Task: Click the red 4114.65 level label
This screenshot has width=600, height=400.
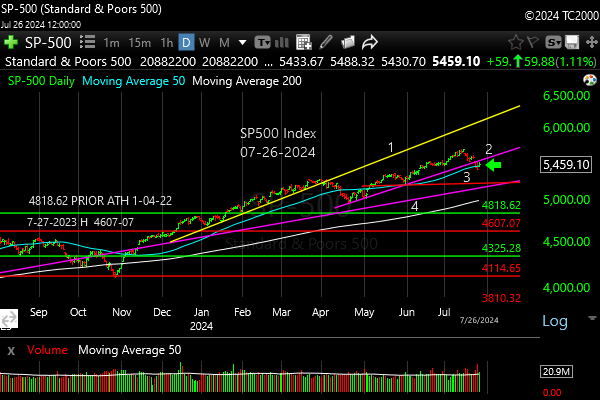Action: click(x=501, y=268)
